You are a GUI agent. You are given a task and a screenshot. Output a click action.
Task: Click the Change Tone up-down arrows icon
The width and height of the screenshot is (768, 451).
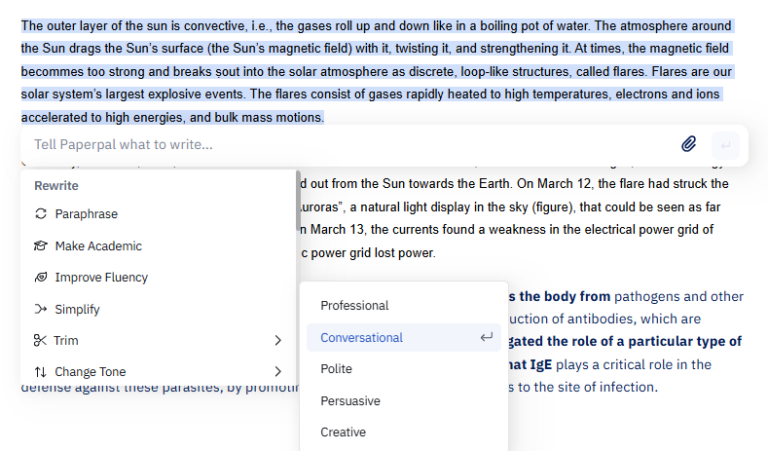[40, 372]
